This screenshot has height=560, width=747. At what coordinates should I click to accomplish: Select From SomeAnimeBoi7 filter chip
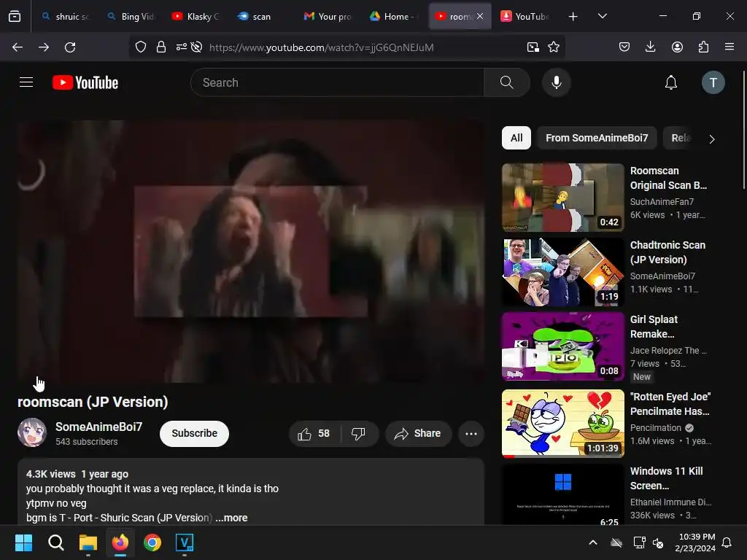[x=597, y=138]
